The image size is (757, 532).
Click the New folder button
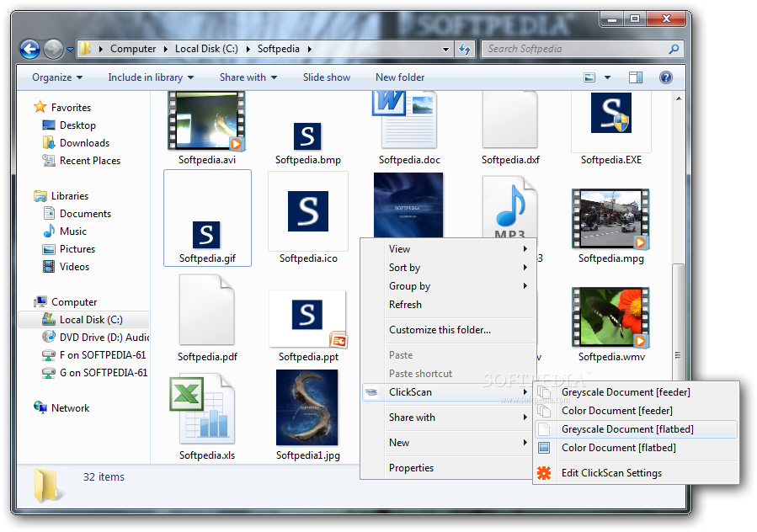400,77
